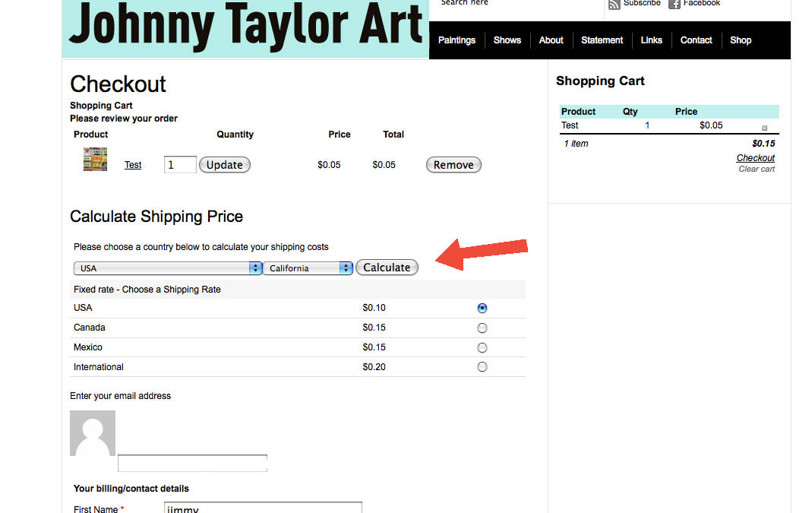The height and width of the screenshot is (513, 812).
Task: Click the gray avatar placeholder image
Action: tap(93, 433)
